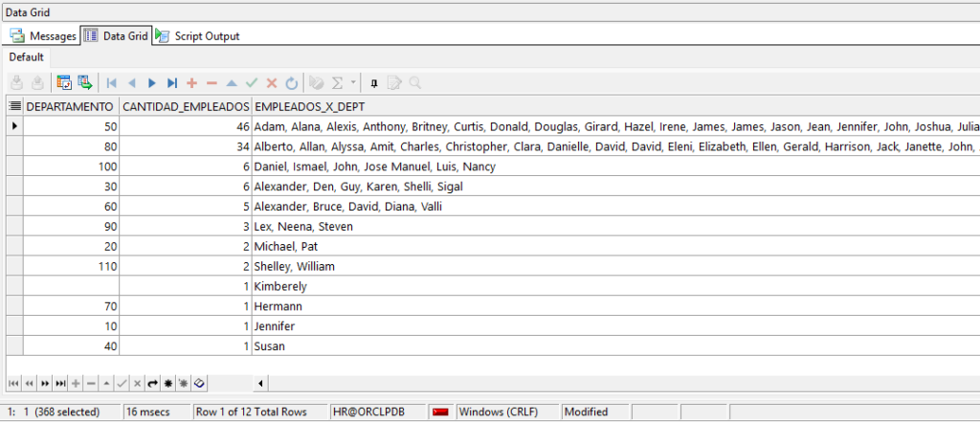Delete row using the minus icon
Viewport: 980px width, 422px height.
(x=212, y=83)
